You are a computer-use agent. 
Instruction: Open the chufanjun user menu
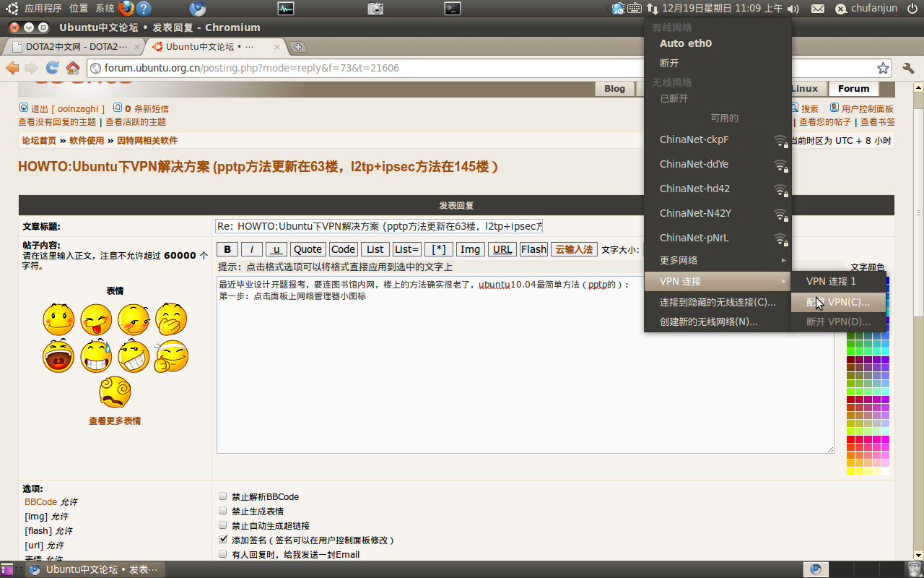(867, 9)
